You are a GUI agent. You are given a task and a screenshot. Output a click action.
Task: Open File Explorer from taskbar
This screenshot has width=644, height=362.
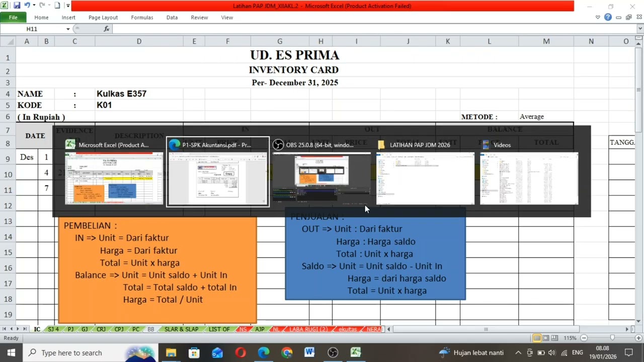(x=171, y=352)
